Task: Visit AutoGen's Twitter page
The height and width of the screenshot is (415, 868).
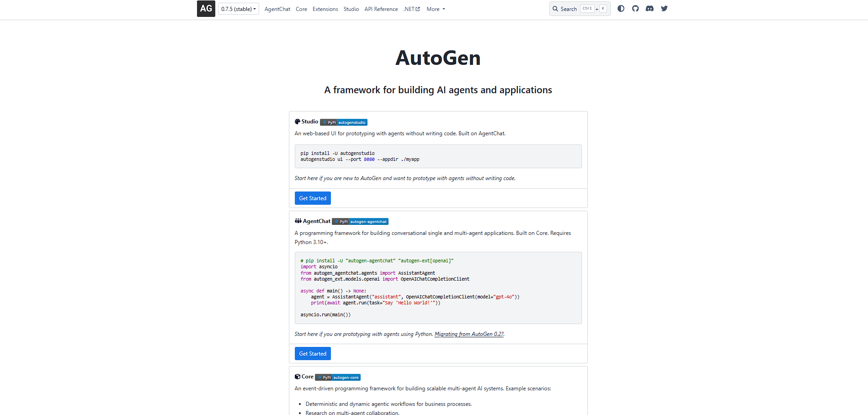Action: (x=664, y=8)
